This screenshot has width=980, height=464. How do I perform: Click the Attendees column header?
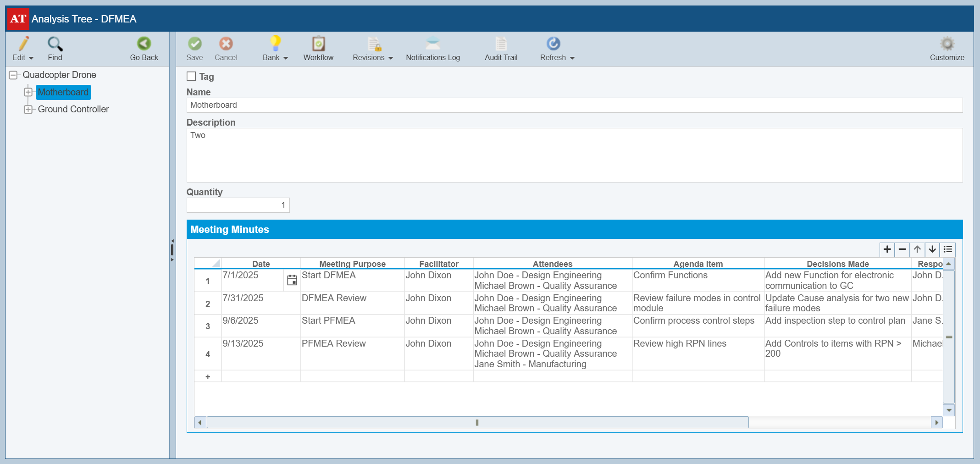[x=553, y=264]
